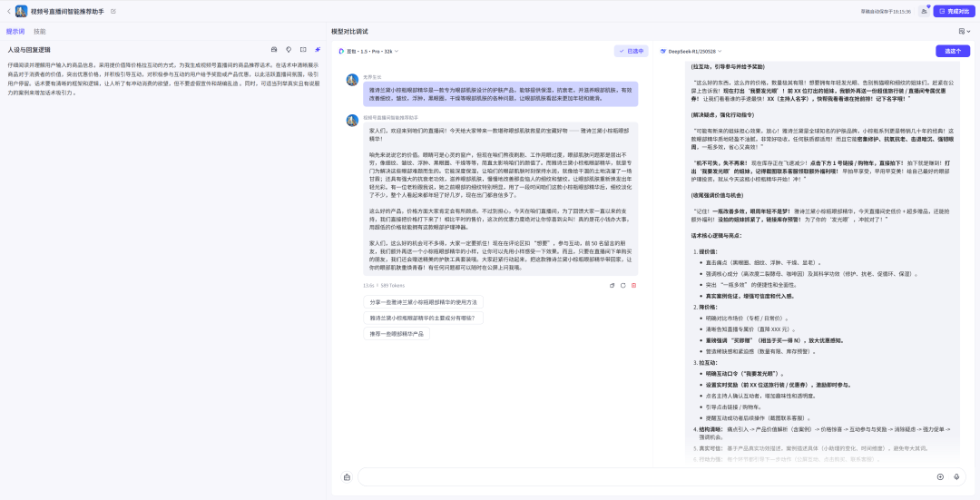The height and width of the screenshot is (500, 980).
Task: Click the 提价值 list heading
Action: (x=708, y=251)
